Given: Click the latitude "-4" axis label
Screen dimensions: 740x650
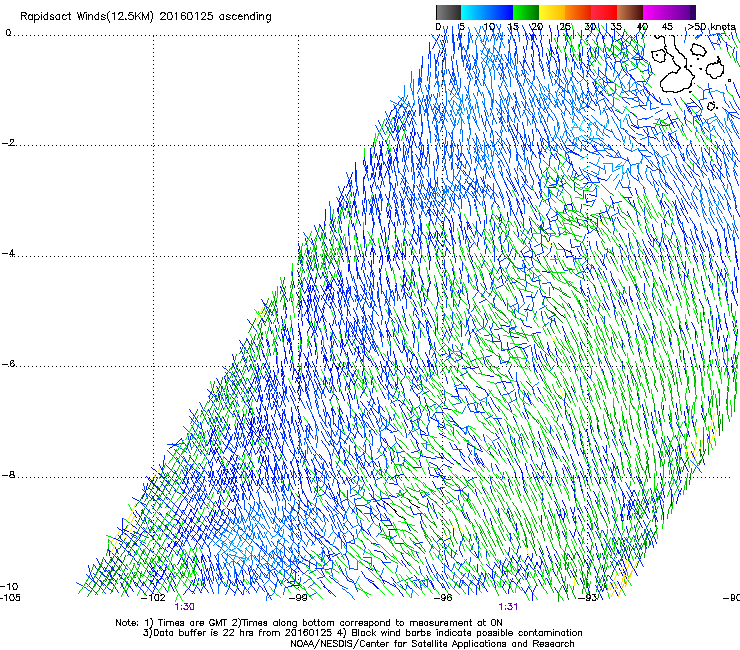Looking at the screenshot, I should point(8,253).
